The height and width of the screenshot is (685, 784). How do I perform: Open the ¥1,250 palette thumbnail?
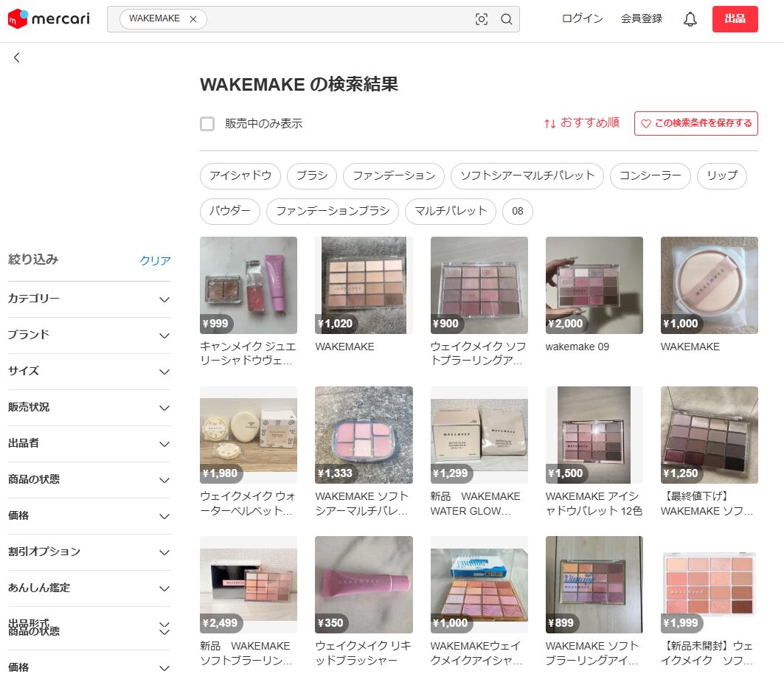(x=710, y=435)
